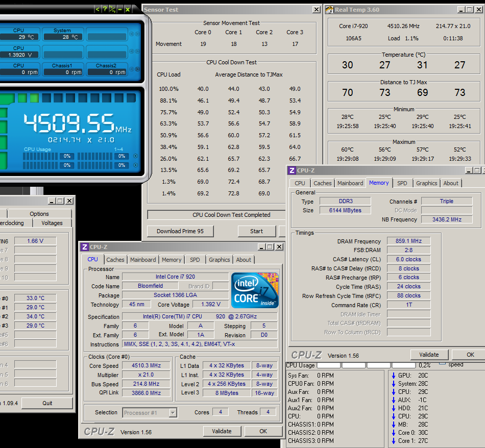Click OK in CPU-Z CPU window

263,431
